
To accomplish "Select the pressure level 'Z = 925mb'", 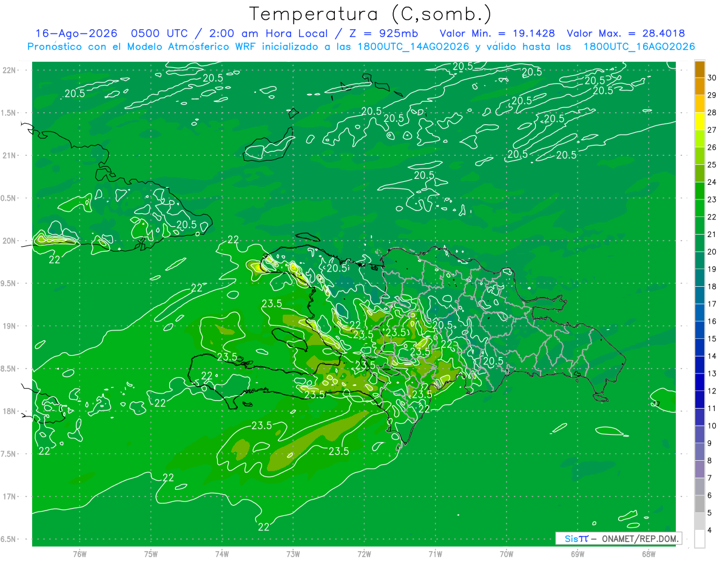I will tap(383, 34).
